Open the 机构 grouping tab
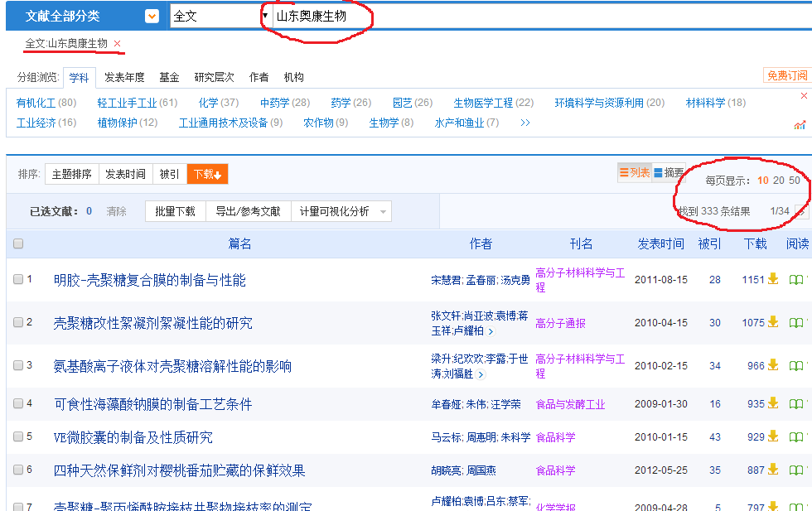Image resolution: width=812 pixels, height=511 pixels. coord(293,77)
